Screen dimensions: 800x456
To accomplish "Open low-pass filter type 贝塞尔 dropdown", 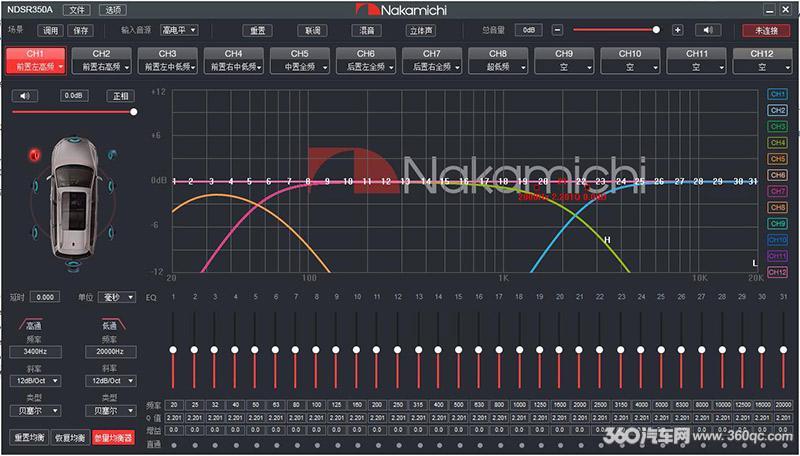I will [111, 411].
